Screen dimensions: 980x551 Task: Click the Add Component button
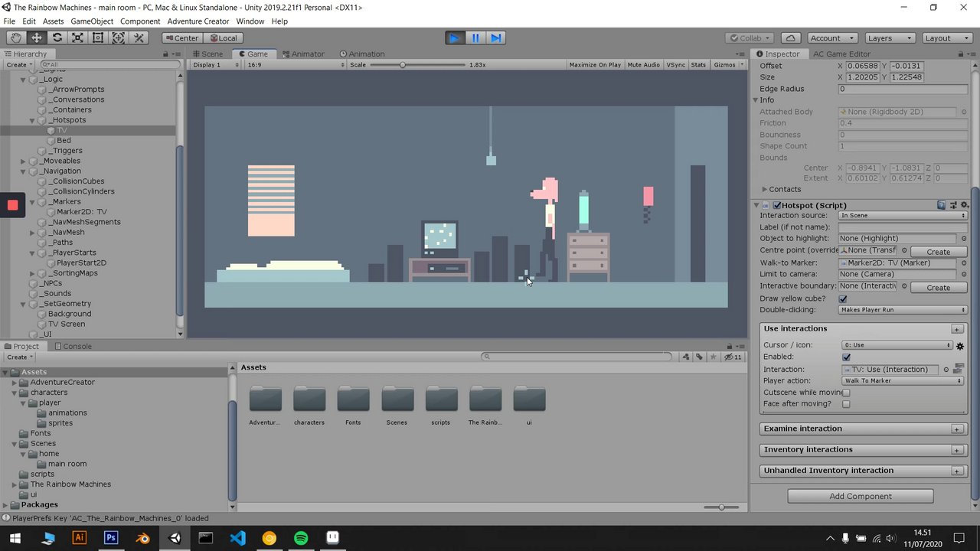860,496
